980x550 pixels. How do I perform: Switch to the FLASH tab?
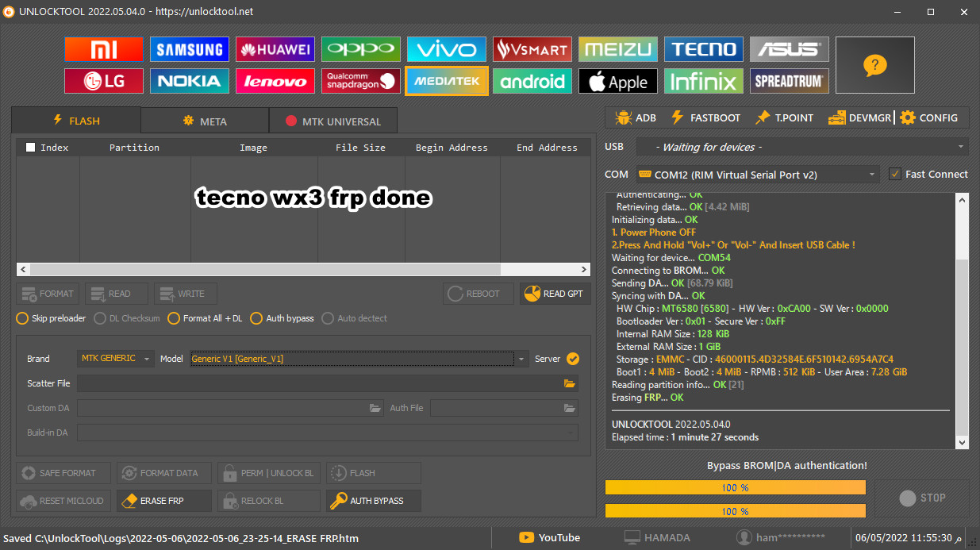pos(76,121)
